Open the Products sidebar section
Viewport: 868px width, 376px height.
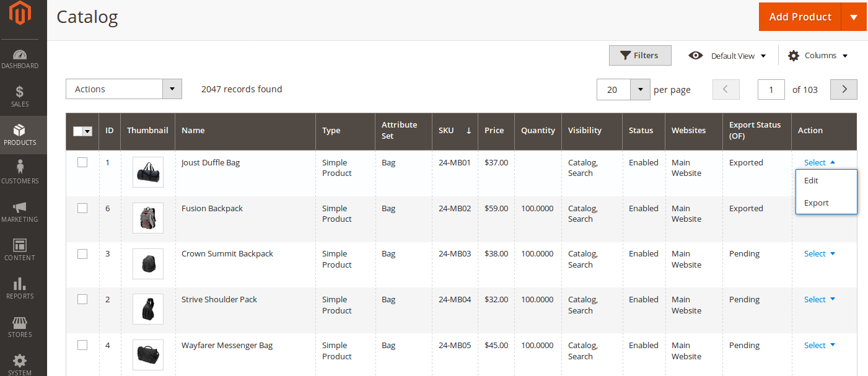tap(20, 135)
